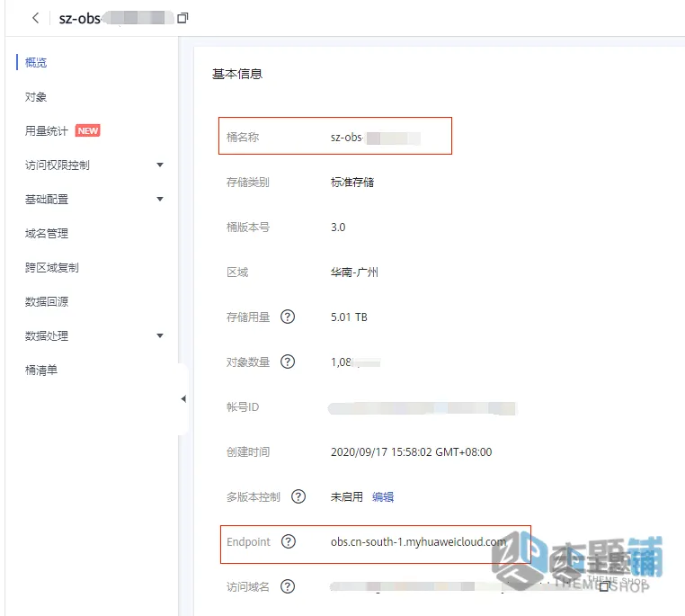
Task: Click the 访问域名 label
Action: [x=248, y=586]
